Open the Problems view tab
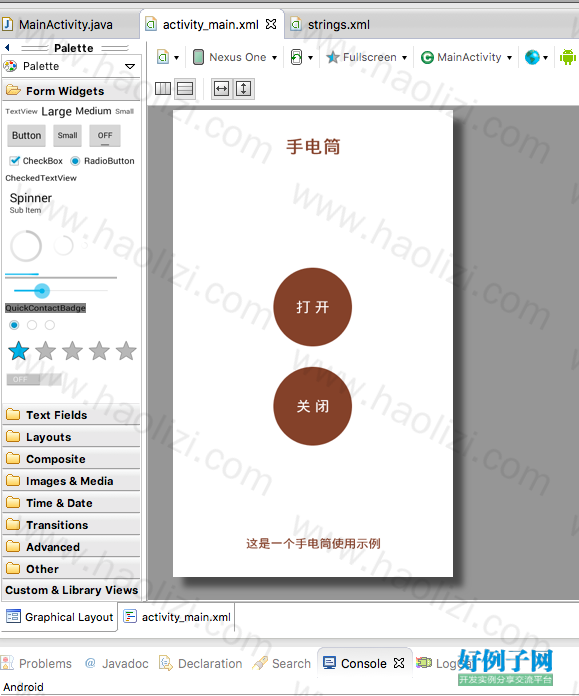The width and height of the screenshot is (579, 696). click(36, 663)
